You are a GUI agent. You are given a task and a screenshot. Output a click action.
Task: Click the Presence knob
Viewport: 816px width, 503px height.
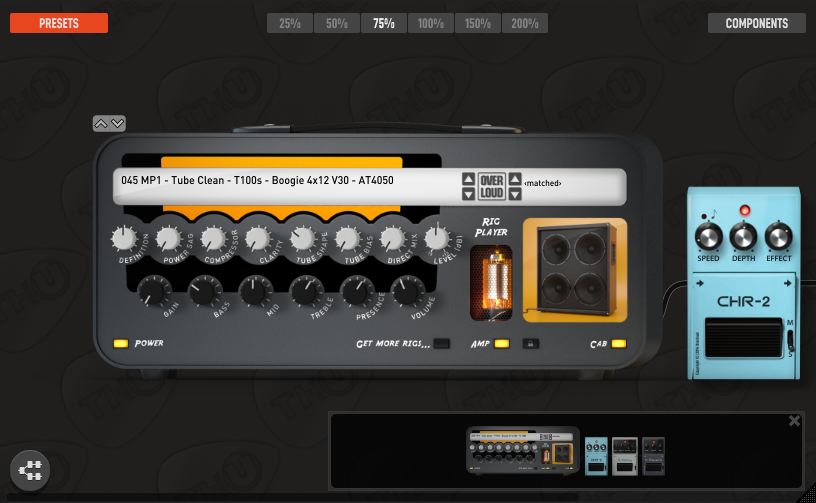tap(357, 291)
